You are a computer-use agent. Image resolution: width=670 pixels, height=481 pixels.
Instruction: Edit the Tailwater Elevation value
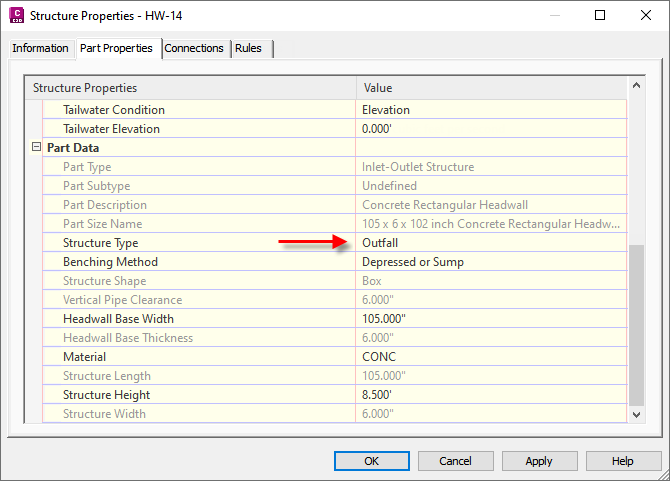click(x=490, y=129)
